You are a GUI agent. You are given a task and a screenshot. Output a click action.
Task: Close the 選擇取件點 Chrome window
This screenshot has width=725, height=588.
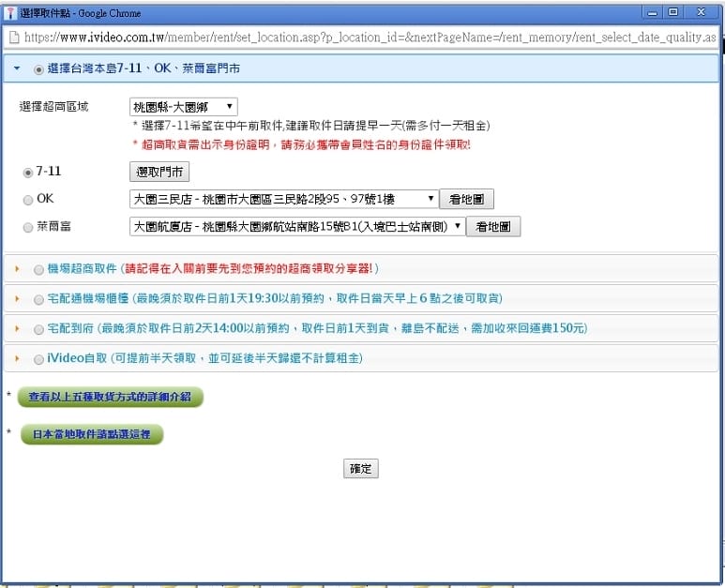(x=701, y=12)
